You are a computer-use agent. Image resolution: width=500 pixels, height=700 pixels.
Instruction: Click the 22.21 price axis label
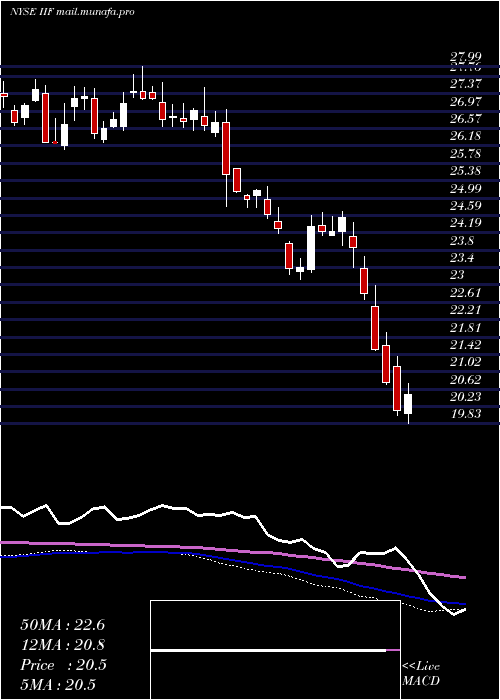[x=466, y=310]
